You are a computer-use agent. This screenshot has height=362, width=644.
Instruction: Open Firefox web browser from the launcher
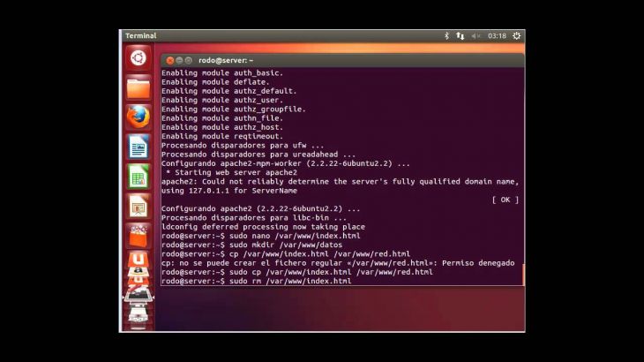click(x=139, y=117)
